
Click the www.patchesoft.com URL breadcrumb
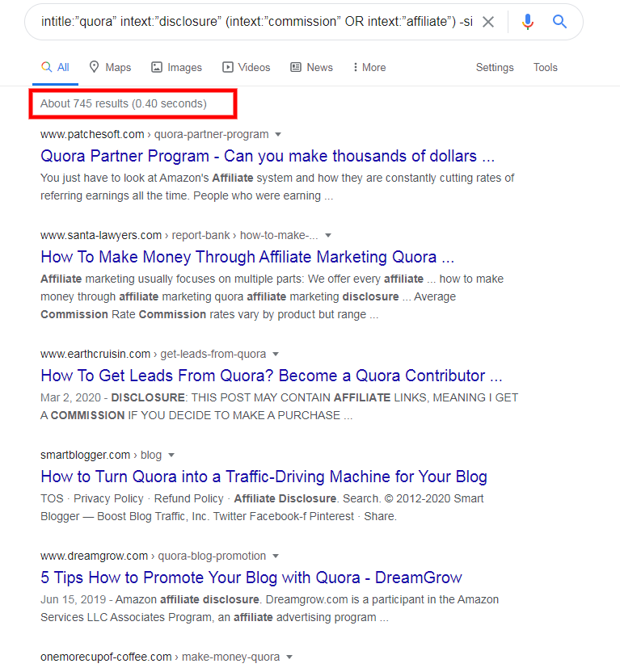[x=154, y=135]
